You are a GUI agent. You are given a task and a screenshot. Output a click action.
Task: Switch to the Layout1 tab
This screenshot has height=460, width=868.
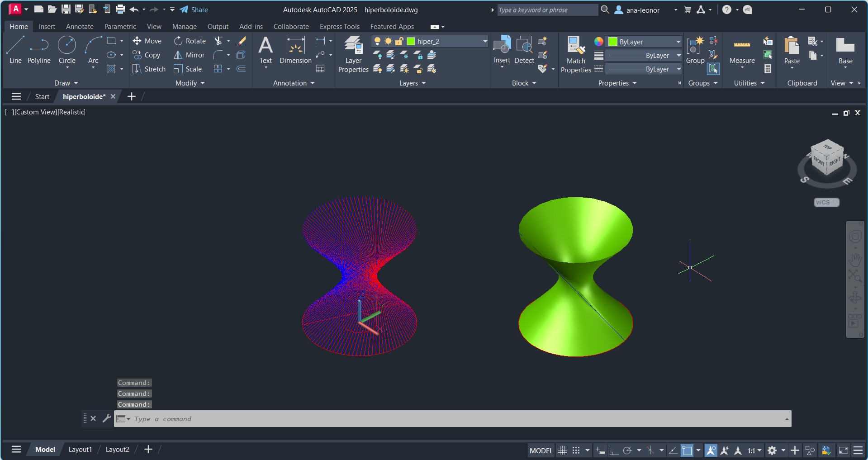pos(80,450)
